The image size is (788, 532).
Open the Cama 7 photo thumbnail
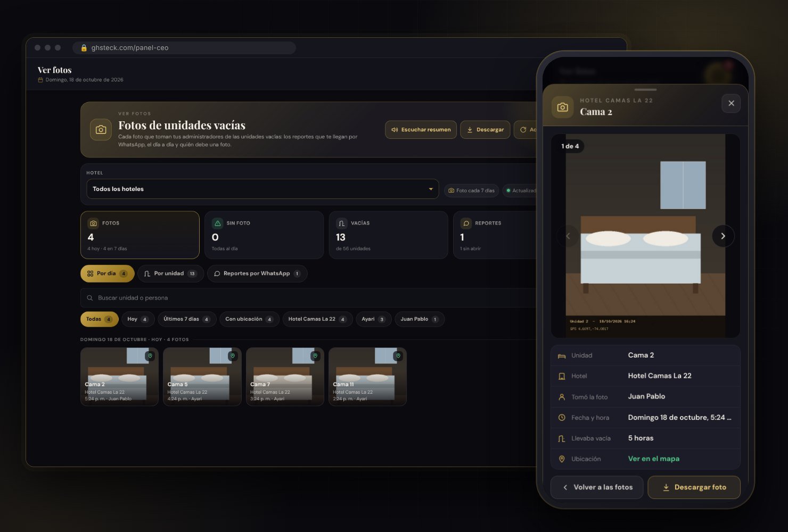click(285, 377)
